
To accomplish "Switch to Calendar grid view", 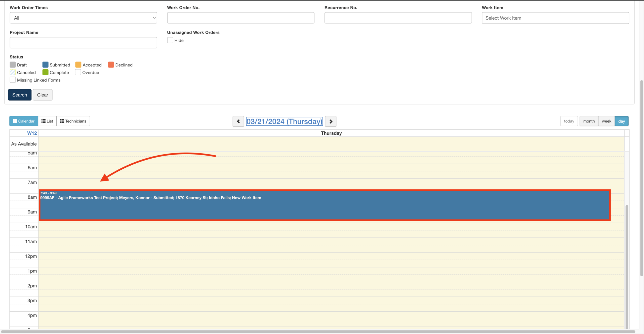I will point(24,121).
